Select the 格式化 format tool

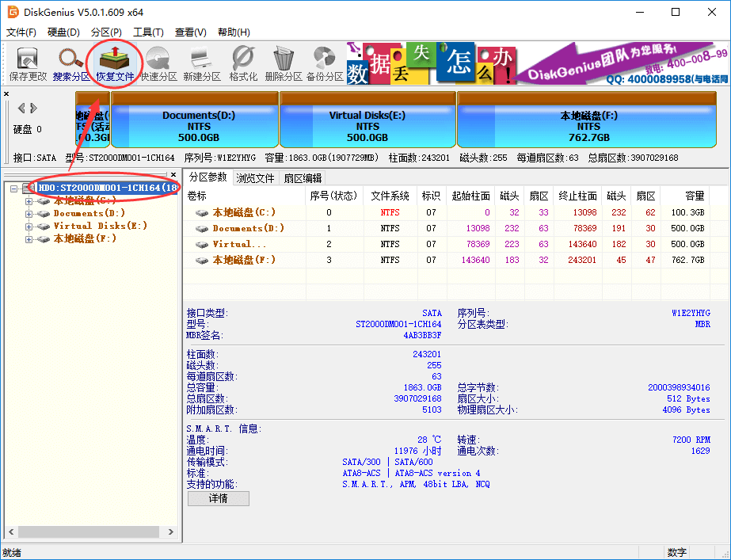pos(243,64)
